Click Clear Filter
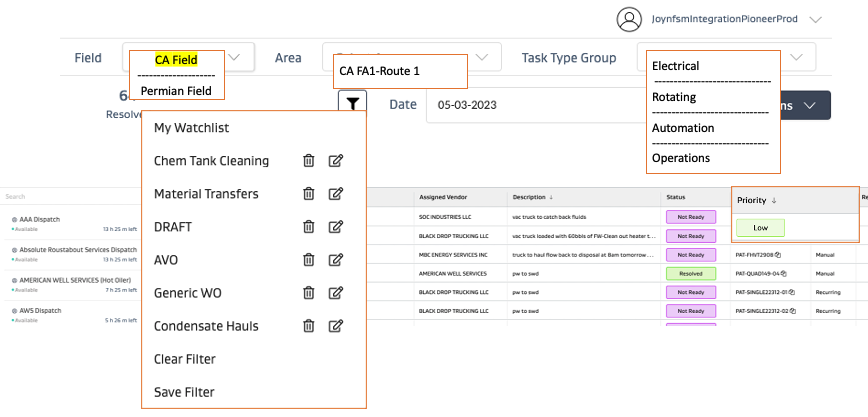Viewport: 868px width, 417px height. pyautogui.click(x=185, y=359)
